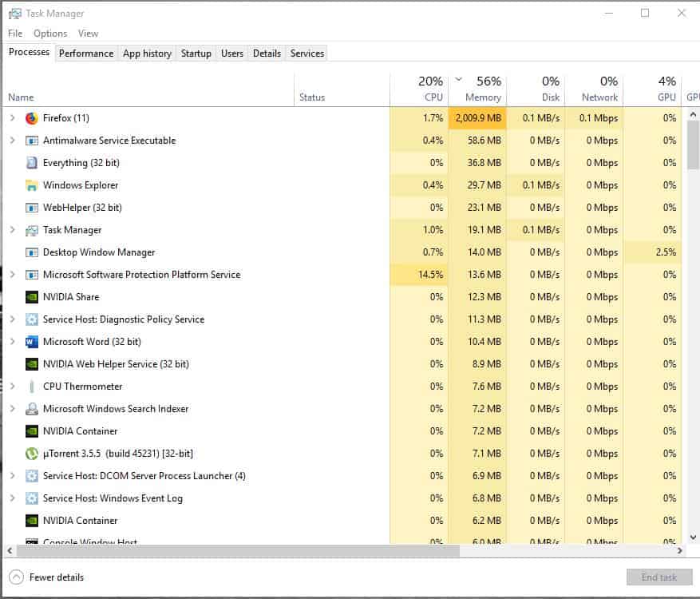Sort by the CPU column header
Screen dimensions: 700x599
tap(419, 89)
